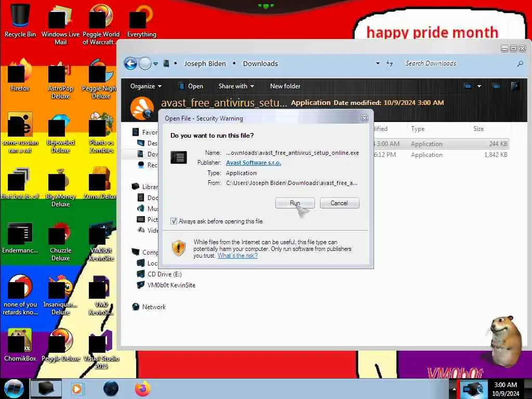Click the Windows Start orb
The height and width of the screenshot is (399, 532).
point(14,389)
